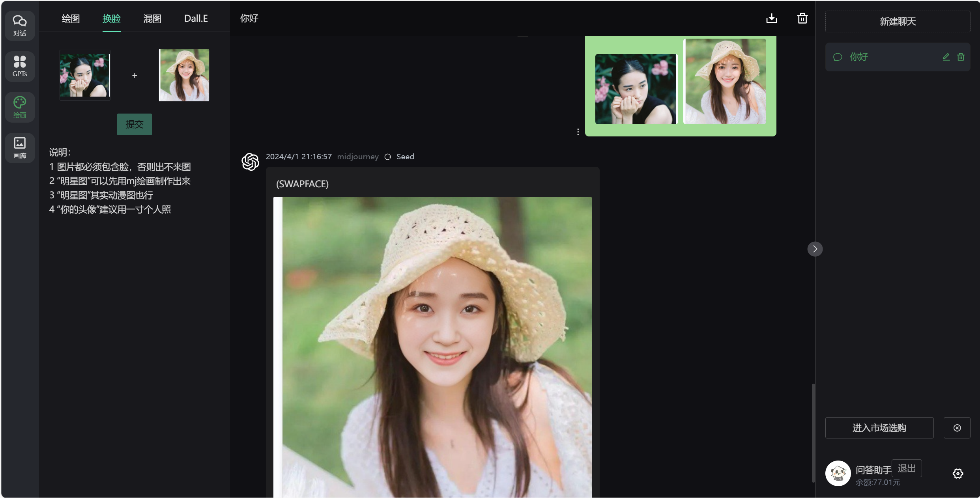The width and height of the screenshot is (980, 498).
Task: Open the three-dot message options menu
Action: pos(578,132)
